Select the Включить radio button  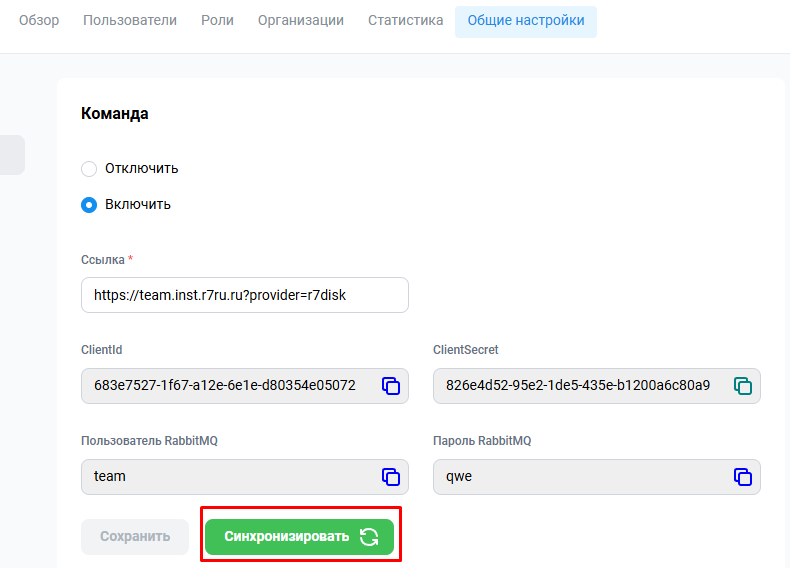point(89,204)
